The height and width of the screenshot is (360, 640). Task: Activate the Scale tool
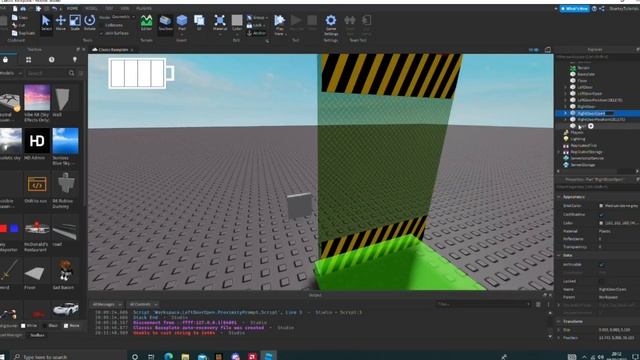pos(75,23)
